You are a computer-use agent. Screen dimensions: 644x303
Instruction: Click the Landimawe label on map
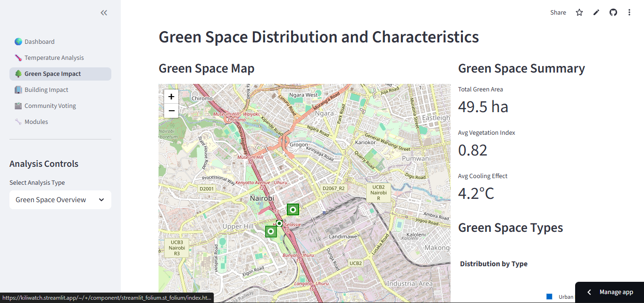pyautogui.click(x=344, y=236)
